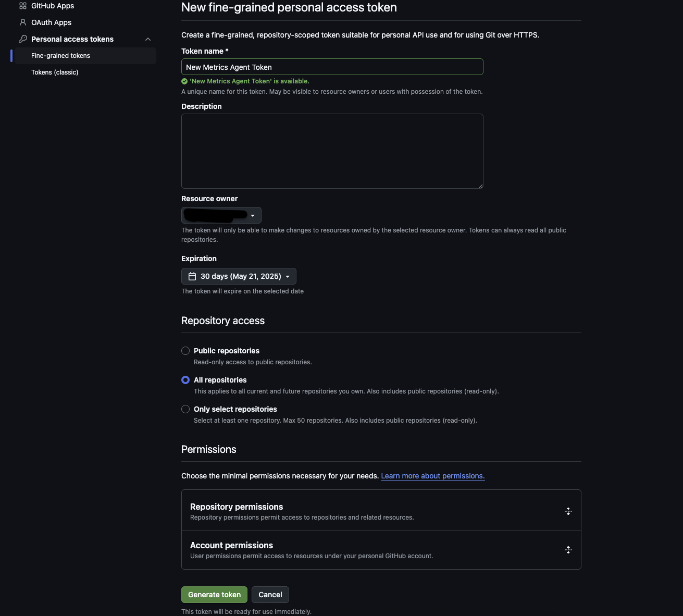Click the GitHub Apps grid icon

point(23,6)
